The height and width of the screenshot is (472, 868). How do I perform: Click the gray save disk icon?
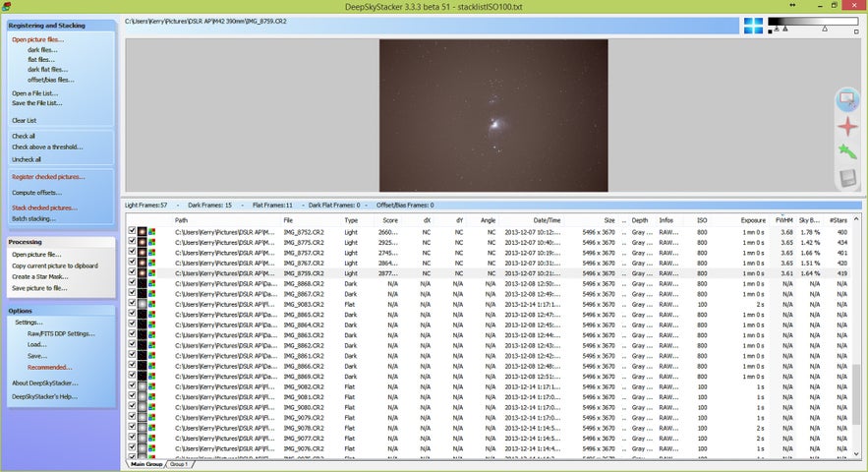847,178
